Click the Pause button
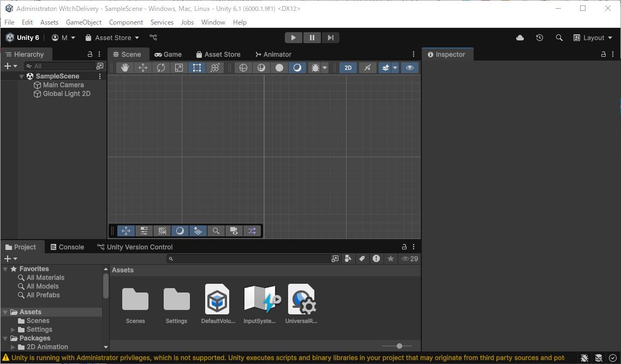Screen dimensions: 621x364 pos(312,38)
